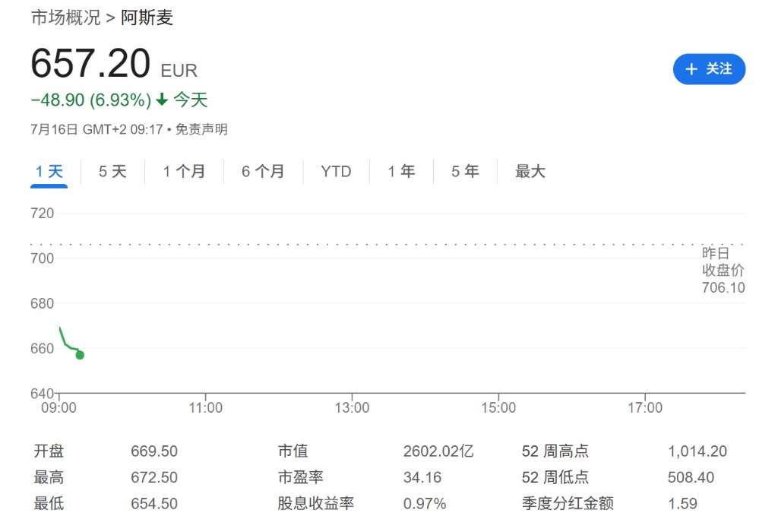
Task: Switch chart to YTD range
Action: click(336, 172)
